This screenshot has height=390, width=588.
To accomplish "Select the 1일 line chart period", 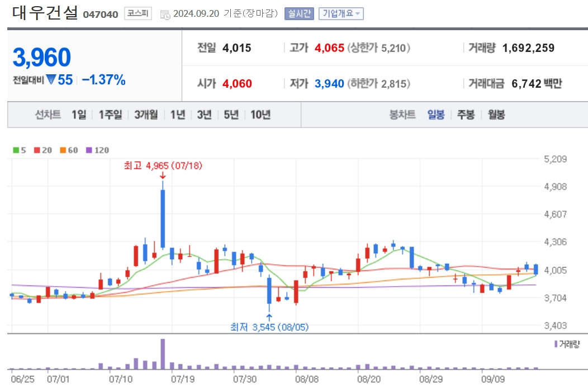I will pyautogui.click(x=79, y=115).
